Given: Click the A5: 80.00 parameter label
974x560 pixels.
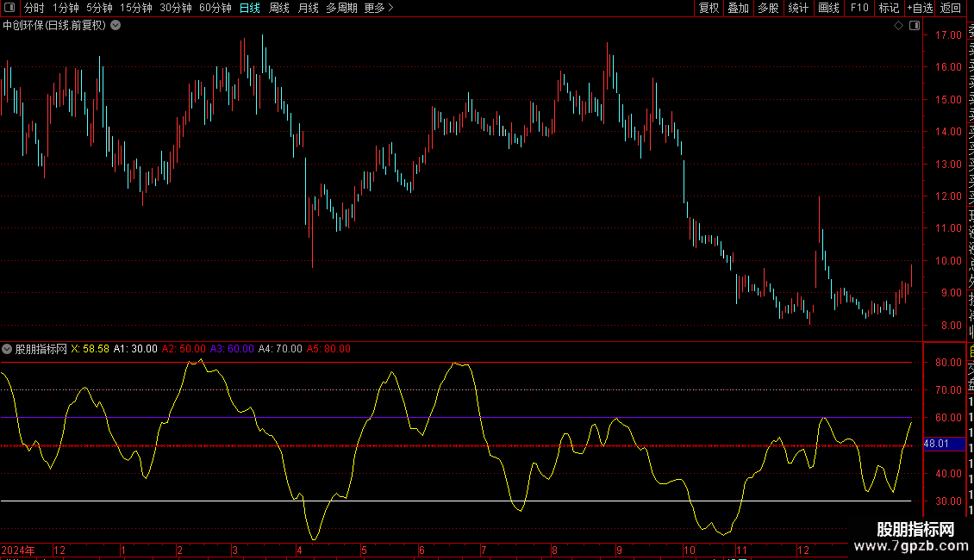Looking at the screenshot, I should click(x=328, y=349).
